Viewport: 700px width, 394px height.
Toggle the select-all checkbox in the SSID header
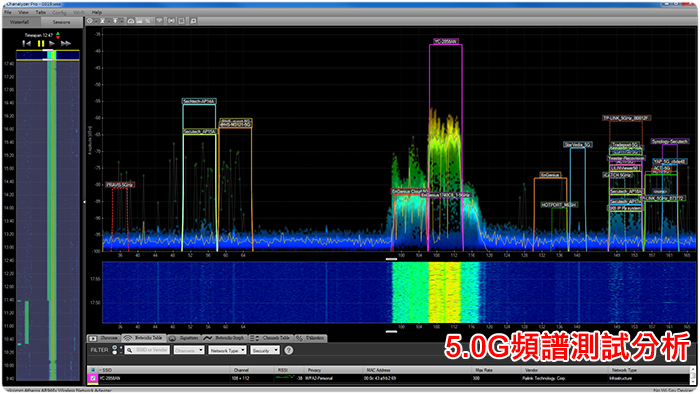pos(93,370)
